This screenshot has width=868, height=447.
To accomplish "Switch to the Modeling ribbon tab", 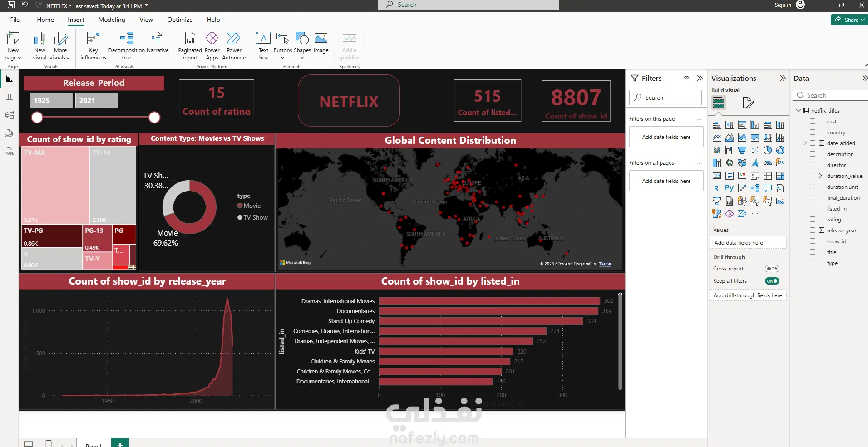I will click(x=112, y=20).
